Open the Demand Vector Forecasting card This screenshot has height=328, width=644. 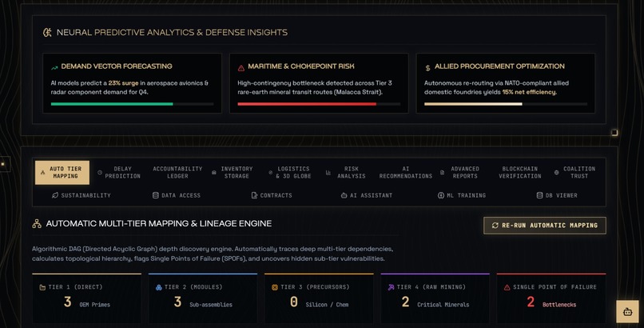click(x=133, y=83)
